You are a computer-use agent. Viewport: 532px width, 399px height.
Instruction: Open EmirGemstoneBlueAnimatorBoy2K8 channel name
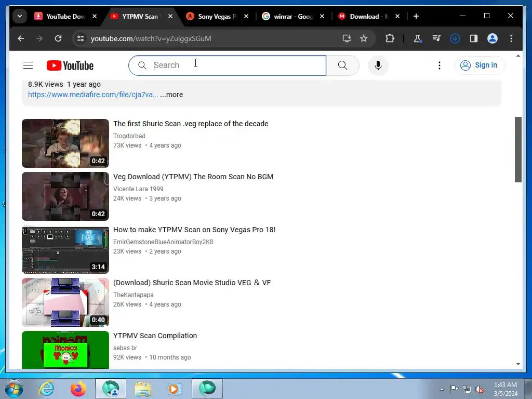point(163,242)
